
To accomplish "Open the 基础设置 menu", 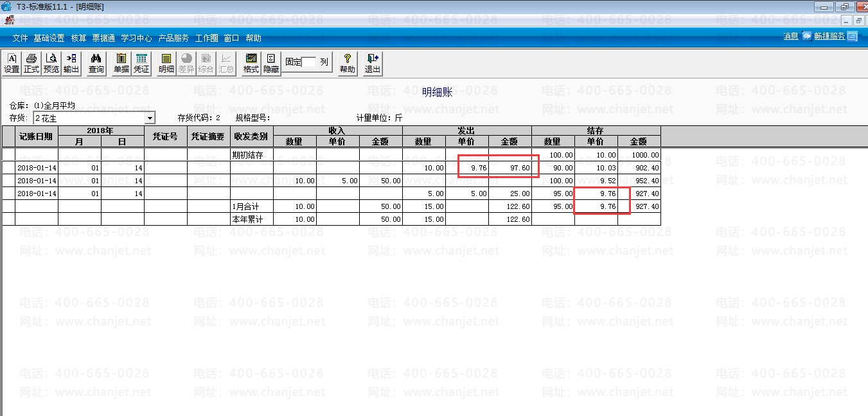I will click(49, 39).
